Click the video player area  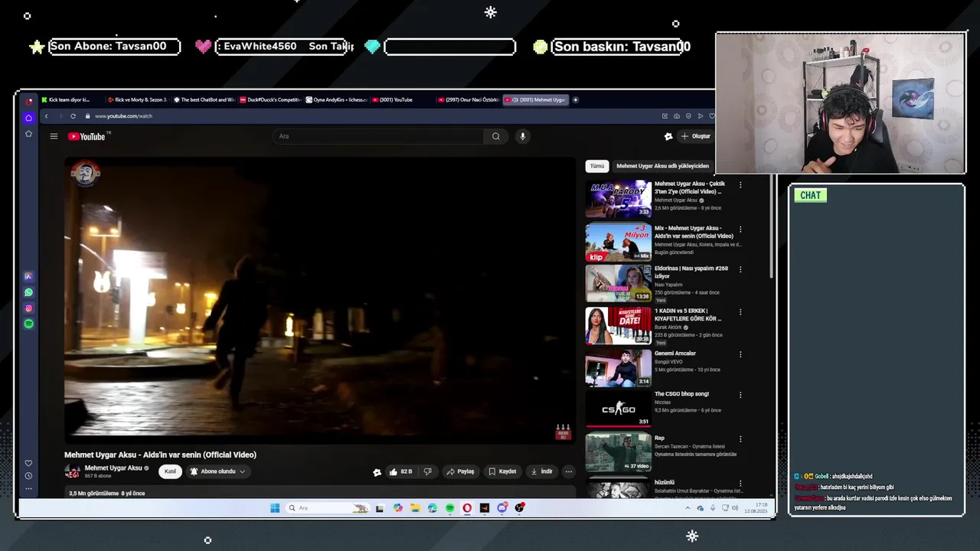point(319,300)
